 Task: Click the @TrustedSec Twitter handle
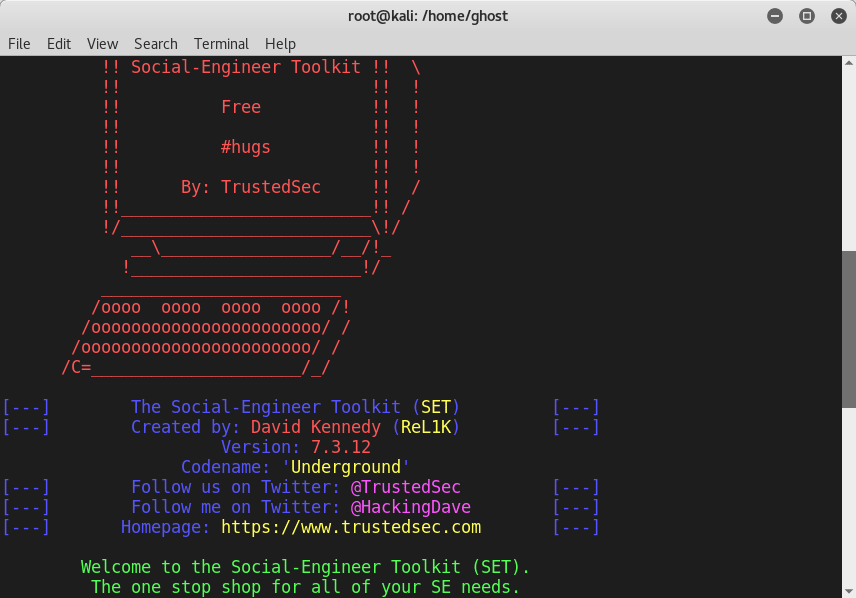pos(406,487)
